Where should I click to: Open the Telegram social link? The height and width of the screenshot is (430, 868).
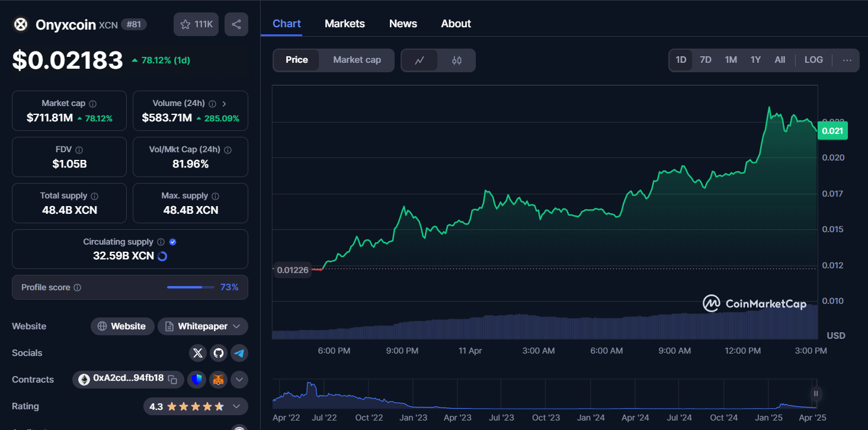[239, 353]
